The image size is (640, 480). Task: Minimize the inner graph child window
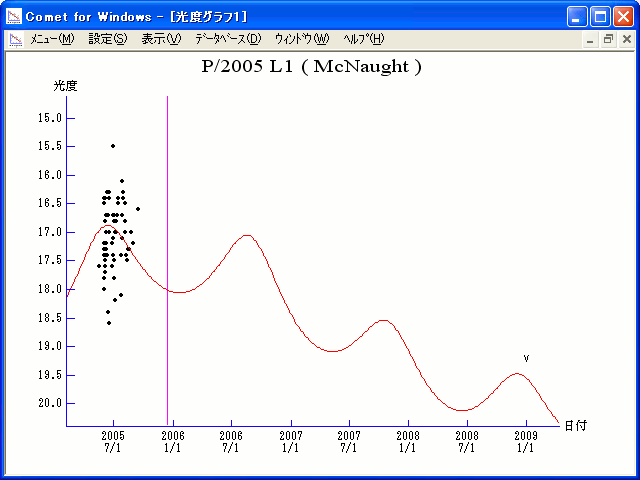coord(592,39)
